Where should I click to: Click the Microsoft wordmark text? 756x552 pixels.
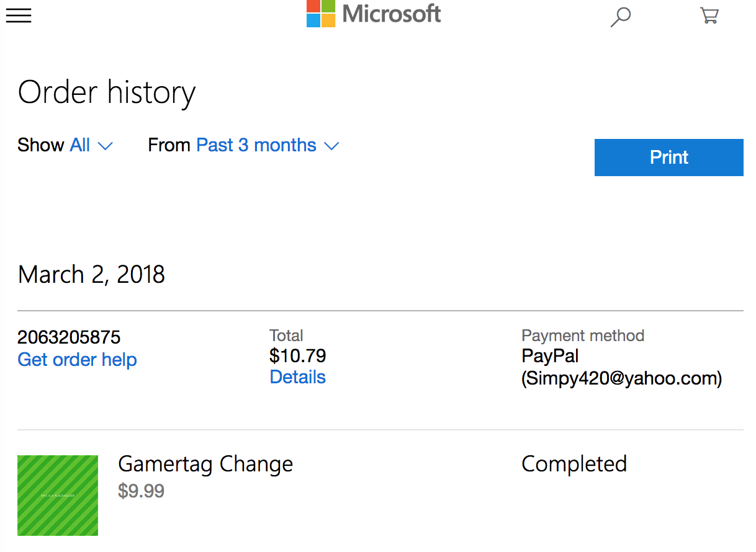coord(391,14)
